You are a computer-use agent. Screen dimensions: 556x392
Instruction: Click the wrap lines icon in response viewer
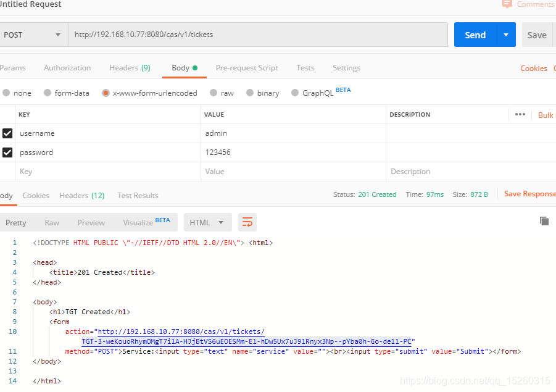(247, 222)
